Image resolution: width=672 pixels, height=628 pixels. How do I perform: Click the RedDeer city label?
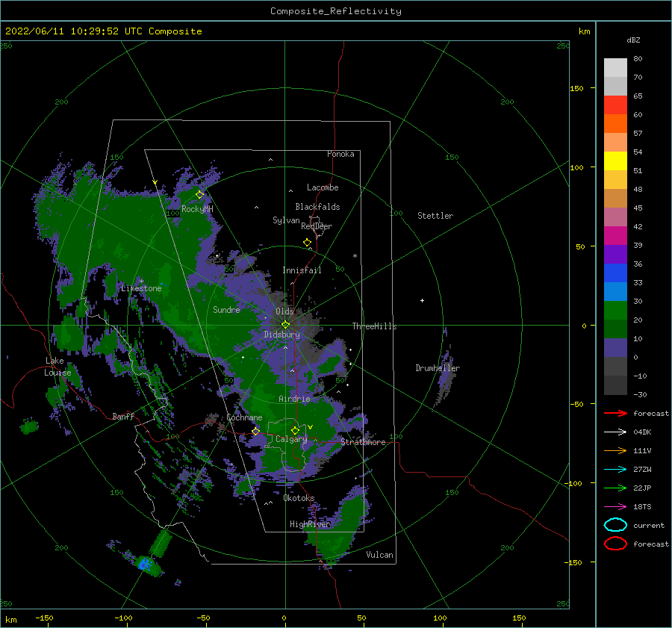coord(317,226)
